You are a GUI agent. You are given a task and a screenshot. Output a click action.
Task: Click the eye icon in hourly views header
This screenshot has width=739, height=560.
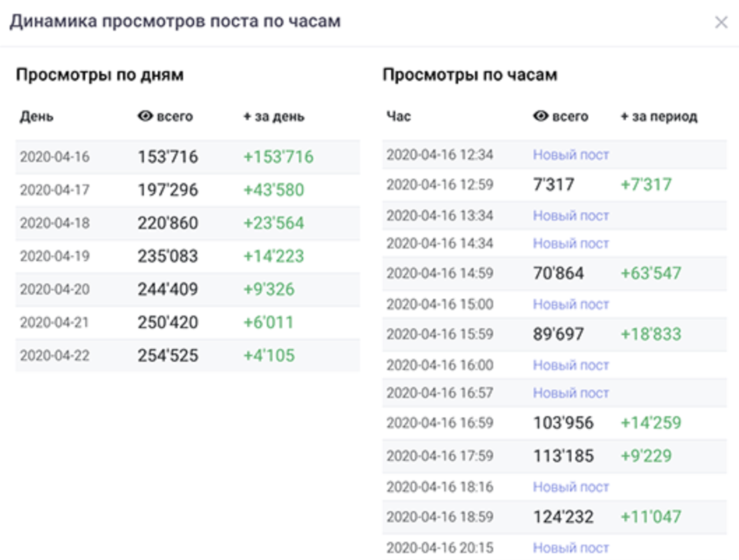tap(541, 117)
